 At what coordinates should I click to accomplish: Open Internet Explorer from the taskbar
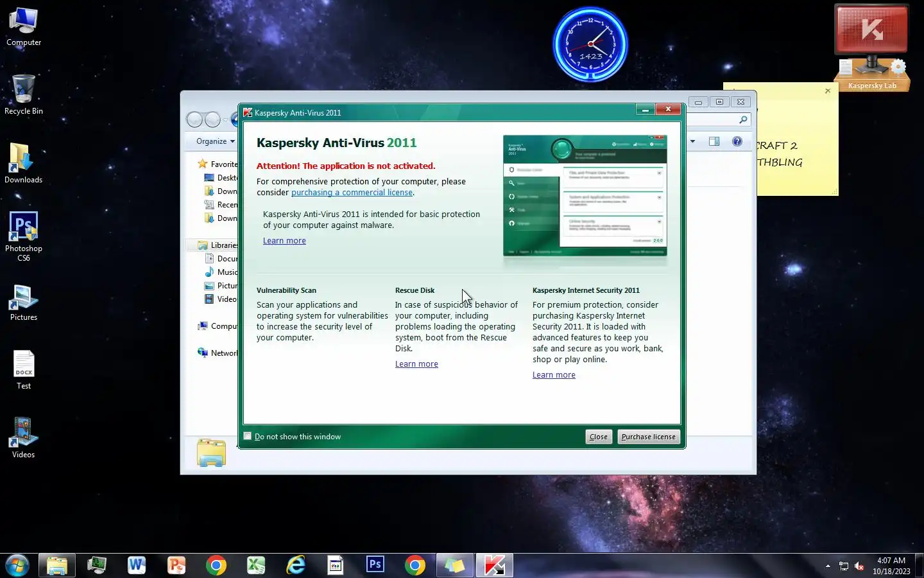(x=296, y=566)
